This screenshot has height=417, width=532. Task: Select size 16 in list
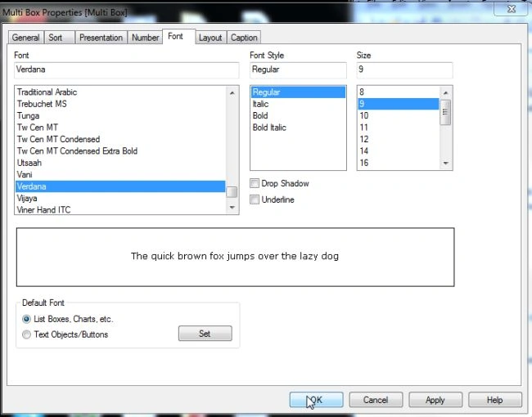pos(399,163)
